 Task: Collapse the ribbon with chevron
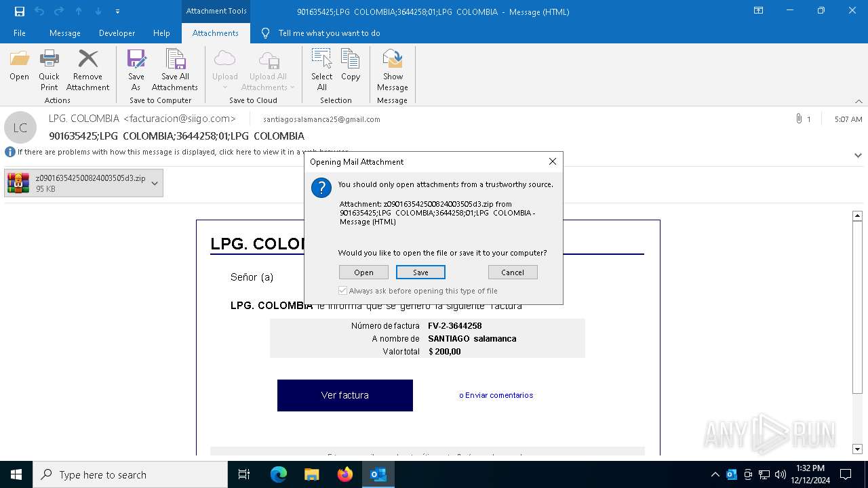[859, 101]
